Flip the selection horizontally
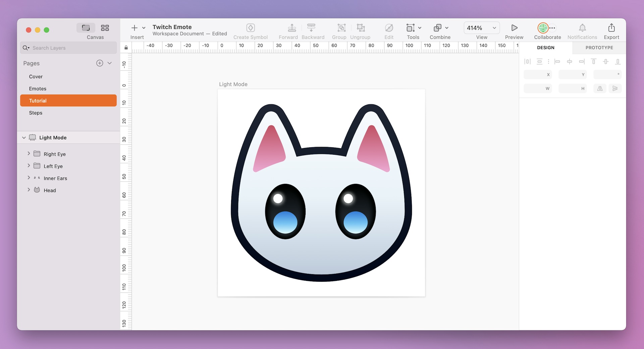644x349 pixels. click(x=600, y=88)
